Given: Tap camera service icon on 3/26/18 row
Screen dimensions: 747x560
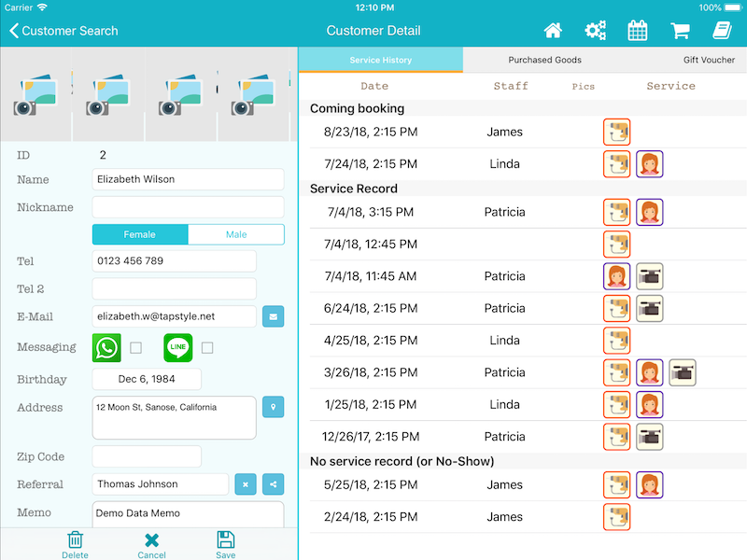Looking at the screenshot, I should pos(683,372).
